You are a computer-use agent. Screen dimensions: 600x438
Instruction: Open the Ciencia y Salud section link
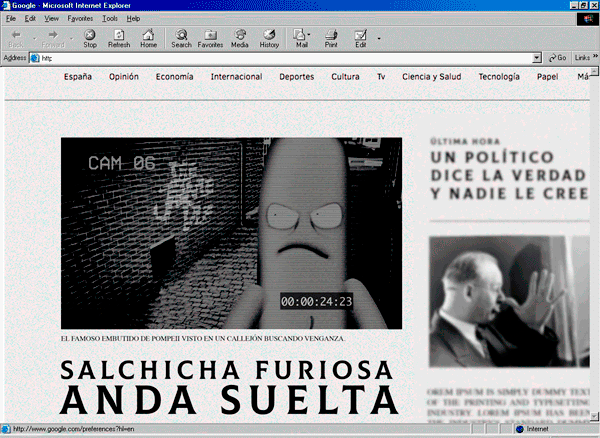pos(432,77)
